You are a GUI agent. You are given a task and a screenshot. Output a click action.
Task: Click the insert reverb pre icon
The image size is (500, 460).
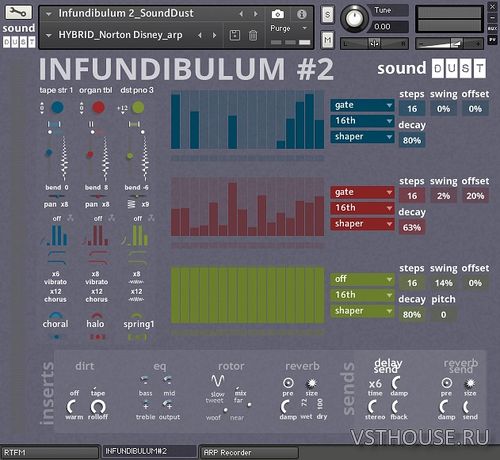tap(288, 383)
